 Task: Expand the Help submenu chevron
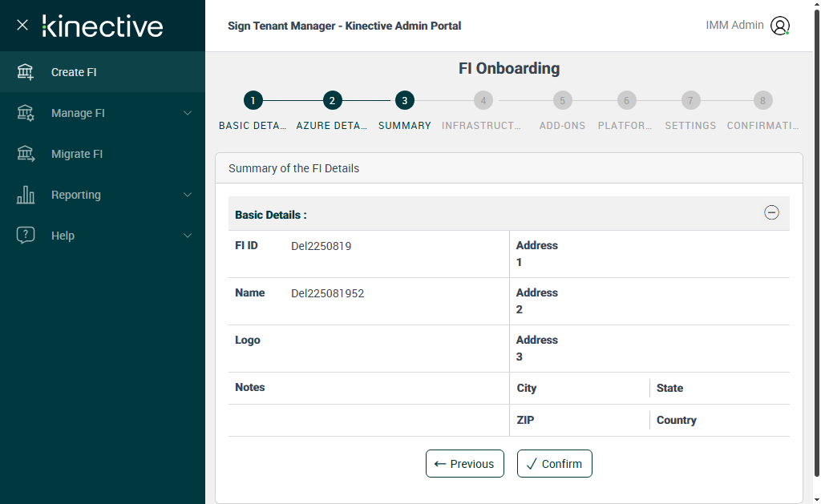coord(188,236)
